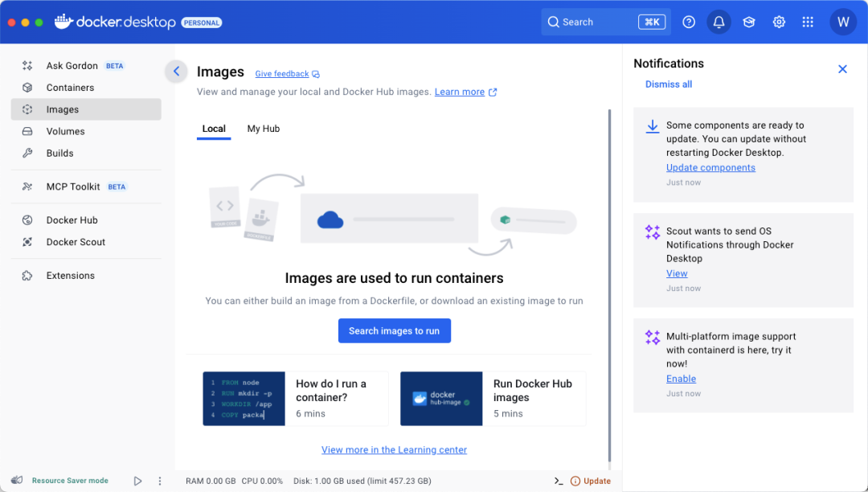The image size is (868, 492).
Task: Select the Local tab
Action: point(214,129)
